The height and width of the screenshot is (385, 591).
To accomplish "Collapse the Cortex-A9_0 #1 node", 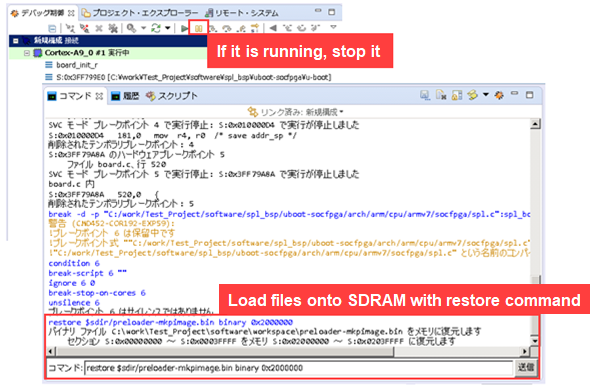I will (x=27, y=53).
